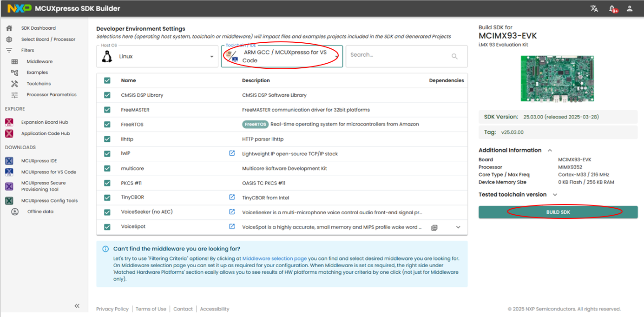Click the MCUXpresso Config Tools icon
The width and height of the screenshot is (644, 317).
pos(9,201)
